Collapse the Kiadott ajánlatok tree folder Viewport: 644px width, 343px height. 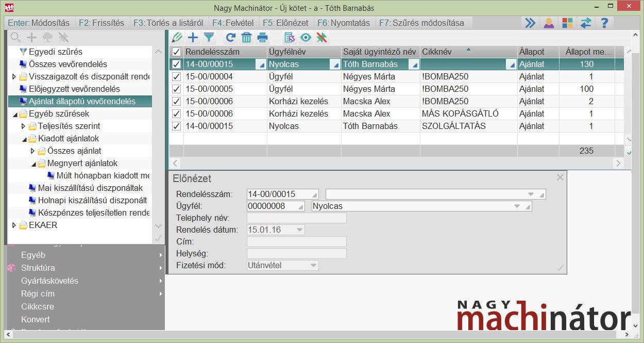click(x=24, y=139)
